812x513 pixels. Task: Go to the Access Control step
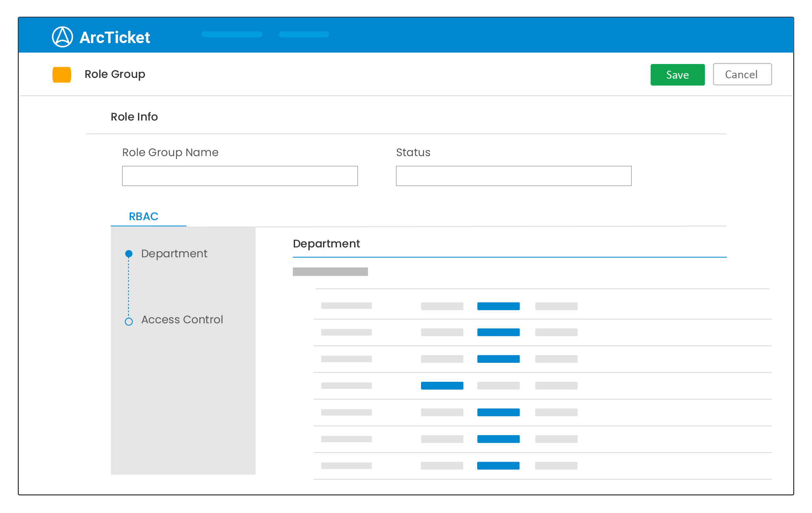pos(182,319)
